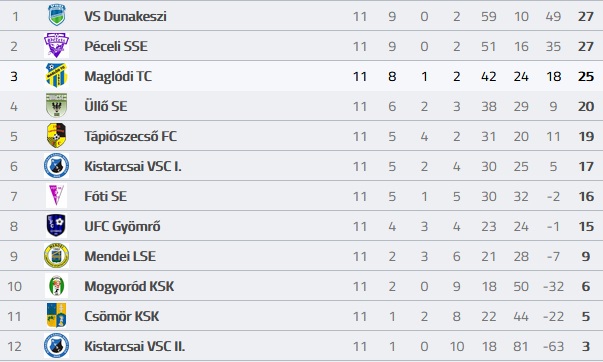The width and height of the screenshot is (603, 362).
Task: Select the Mogyoród KSK green logo
Action: 57,285
